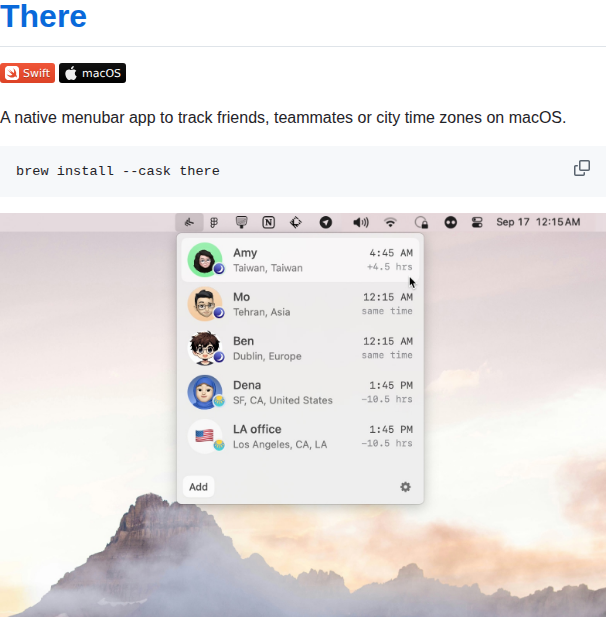
Task: Click 'Taiwan, Taiwan' location text
Action: click(268, 268)
